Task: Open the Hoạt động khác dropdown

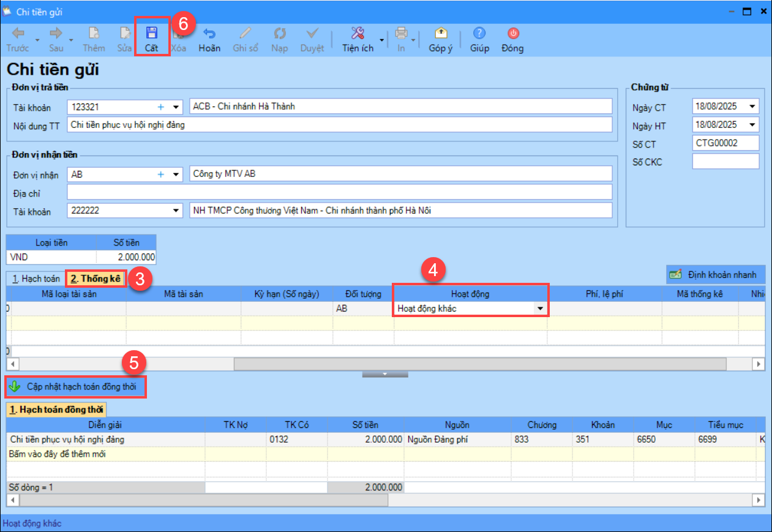Action: pos(540,309)
